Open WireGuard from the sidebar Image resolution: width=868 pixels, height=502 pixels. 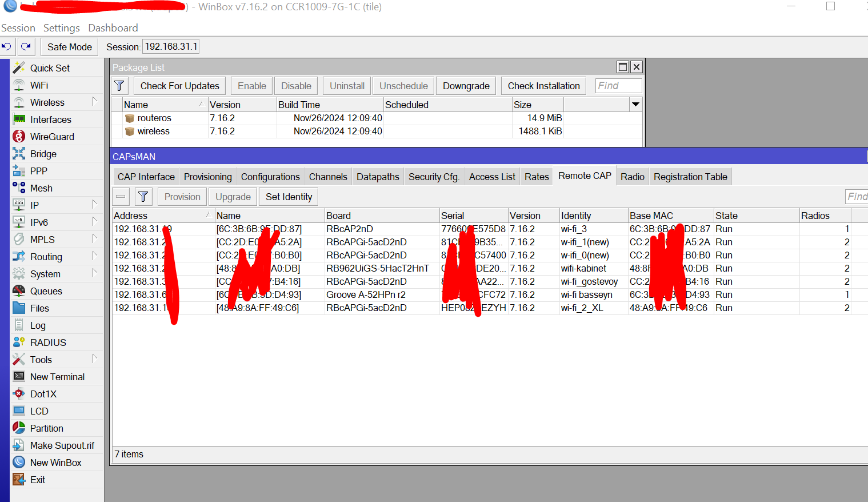pos(52,137)
